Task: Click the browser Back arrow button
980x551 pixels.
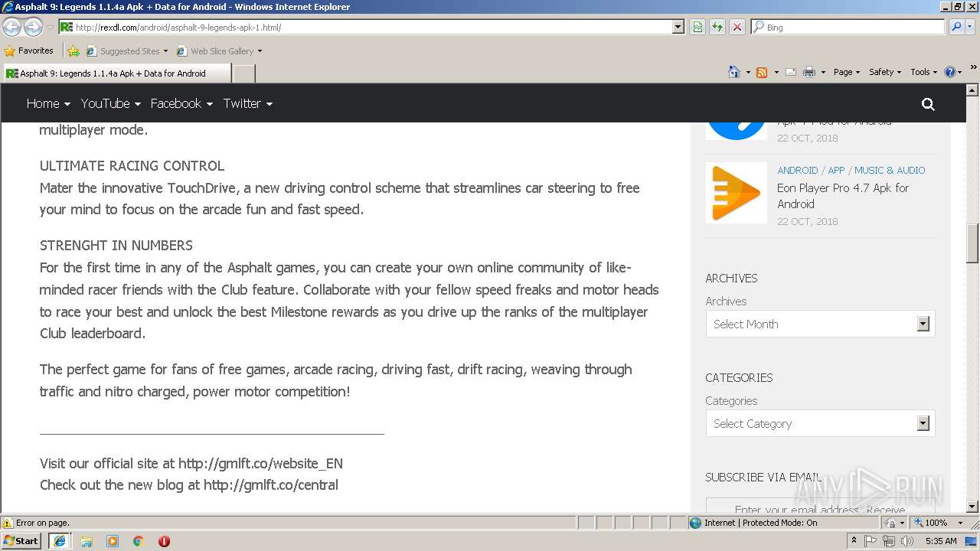Action: tap(11, 28)
